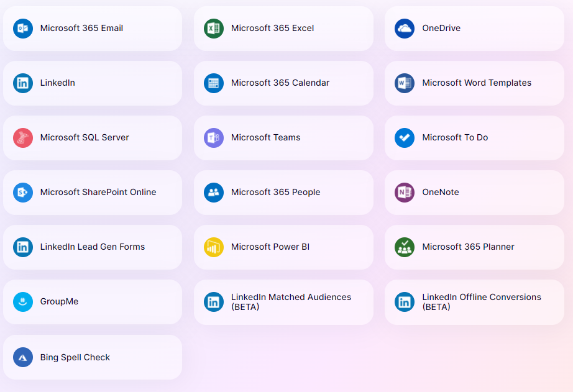Click the Microsoft Word Templates icon
This screenshot has height=392, width=573.
pyautogui.click(x=404, y=83)
